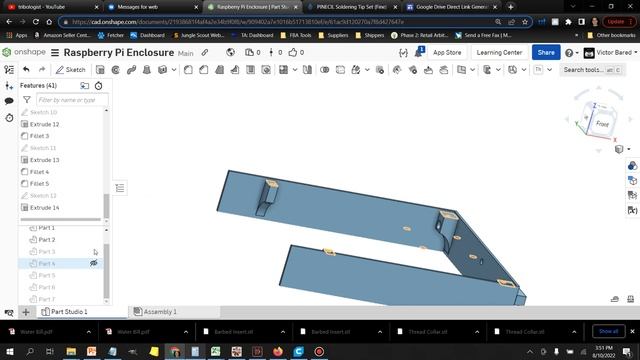Expand the Thicken tool dropdown arrow
640x360 pixels.
point(174,70)
